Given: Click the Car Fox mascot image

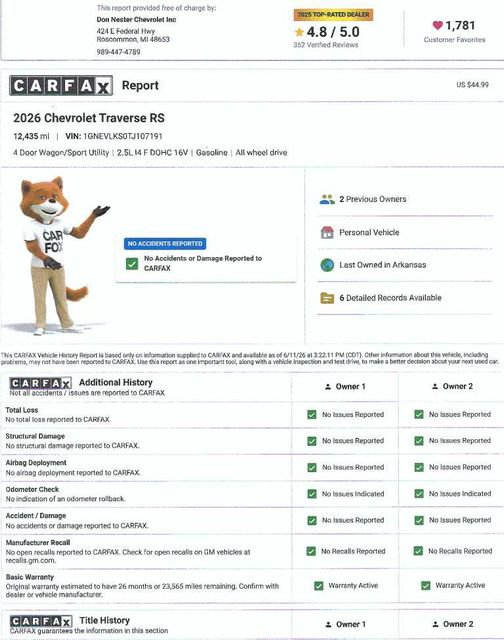Looking at the screenshot, I should (x=57, y=255).
